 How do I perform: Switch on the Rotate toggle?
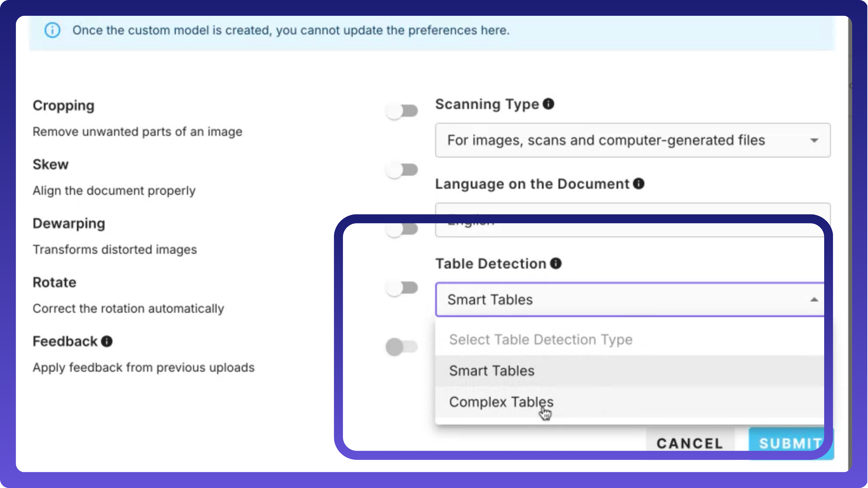point(402,288)
